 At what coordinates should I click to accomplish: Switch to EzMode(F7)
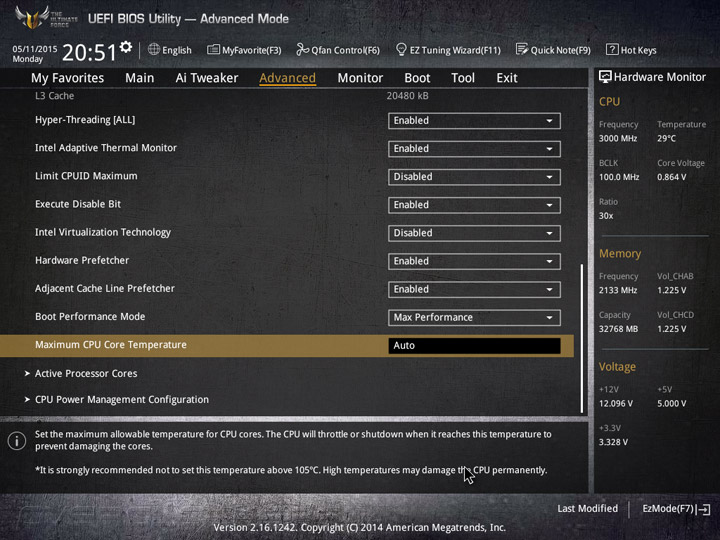tap(676, 509)
